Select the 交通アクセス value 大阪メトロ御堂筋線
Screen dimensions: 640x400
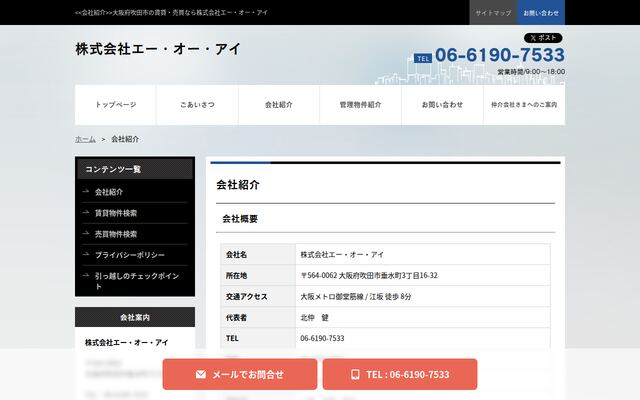pyautogui.click(x=356, y=297)
